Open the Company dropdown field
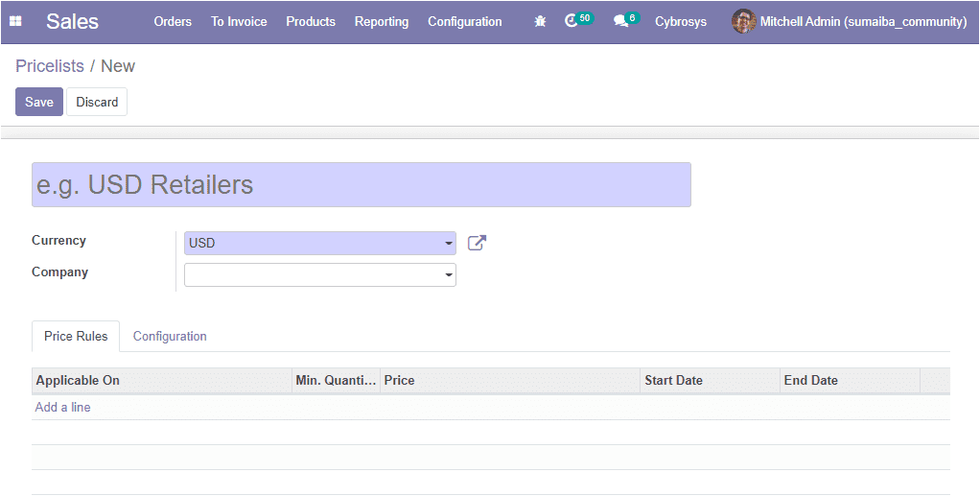Screen dimensions: 980x496 coord(320,274)
